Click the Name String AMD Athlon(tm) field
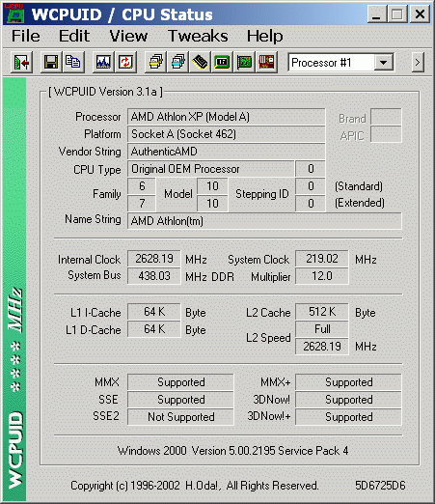This screenshot has height=504, width=435. tap(264, 221)
